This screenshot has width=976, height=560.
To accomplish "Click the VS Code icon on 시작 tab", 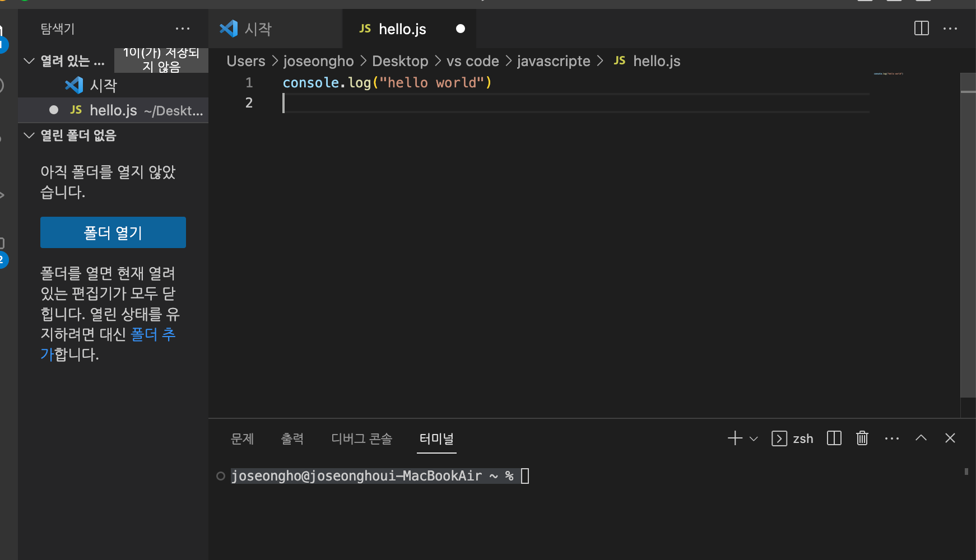I will tap(229, 29).
